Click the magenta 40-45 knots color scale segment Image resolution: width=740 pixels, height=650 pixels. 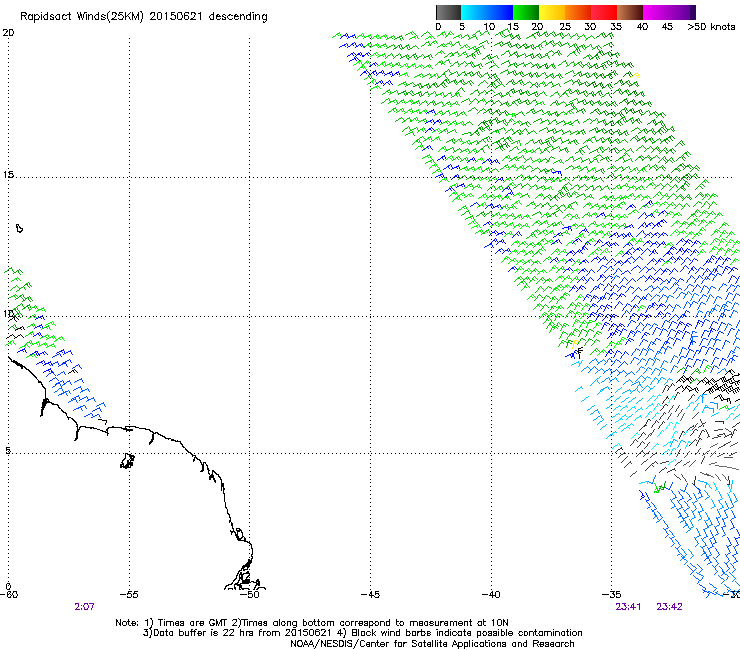pos(656,12)
